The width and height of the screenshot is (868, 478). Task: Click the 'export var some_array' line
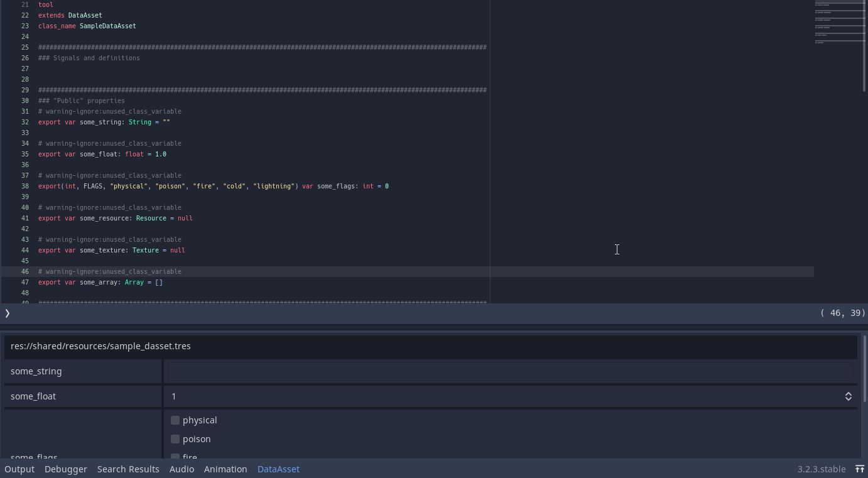[100, 282]
